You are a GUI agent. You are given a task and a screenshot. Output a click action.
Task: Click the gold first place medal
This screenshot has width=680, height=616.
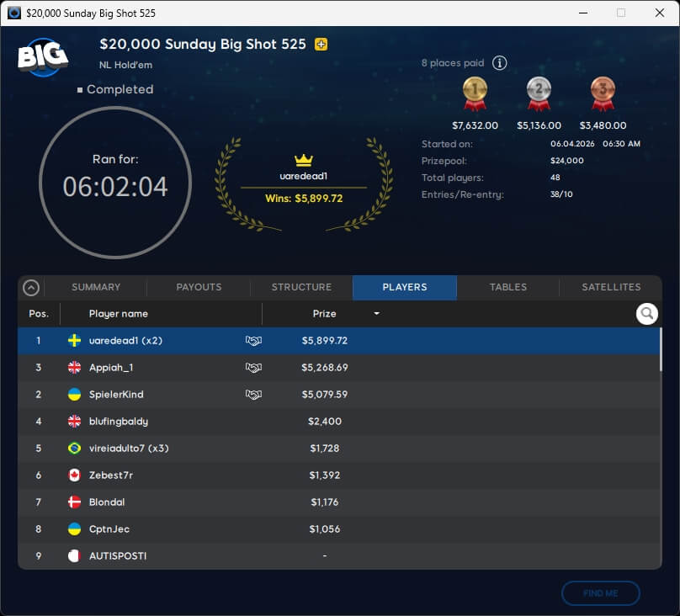tap(475, 93)
